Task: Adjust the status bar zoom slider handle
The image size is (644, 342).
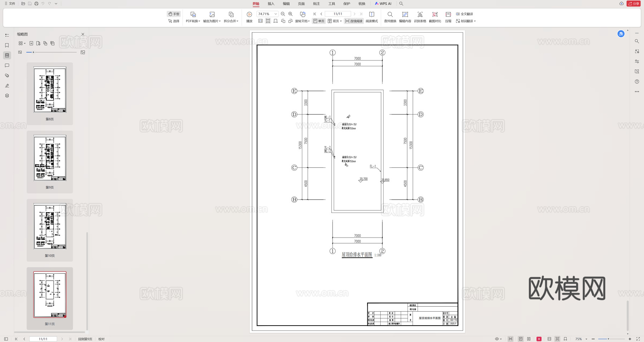Action: tap(608, 339)
